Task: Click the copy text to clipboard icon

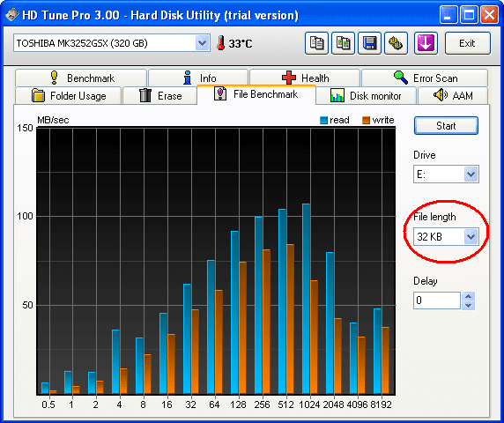Action: pyautogui.click(x=316, y=43)
